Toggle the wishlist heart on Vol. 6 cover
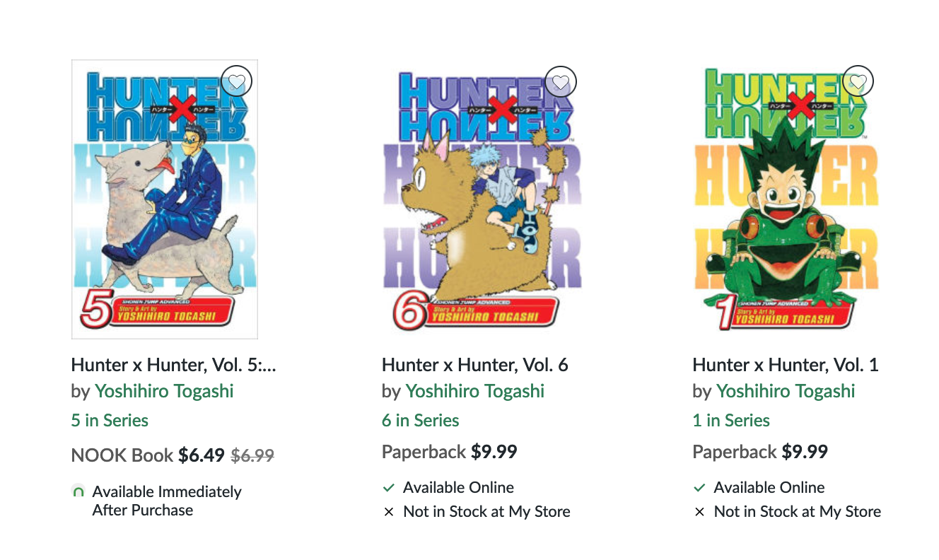This screenshot has width=939, height=560. pos(561,82)
